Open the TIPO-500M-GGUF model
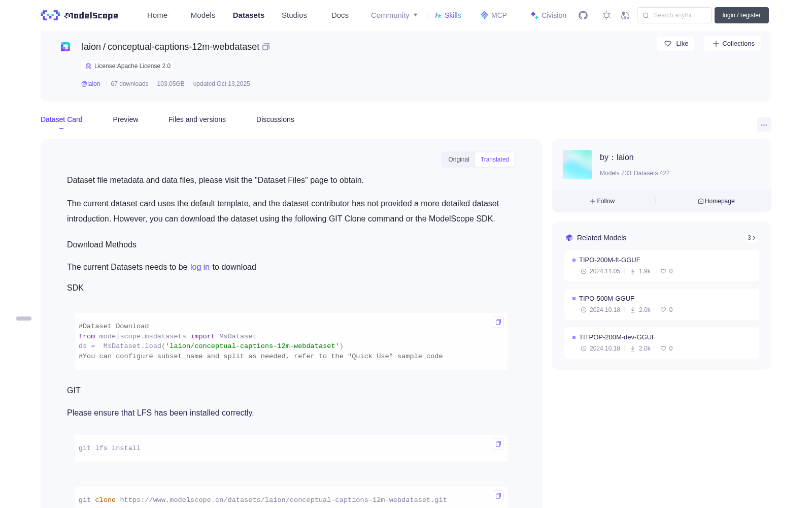Screen dimensions: 812x508 662,304
